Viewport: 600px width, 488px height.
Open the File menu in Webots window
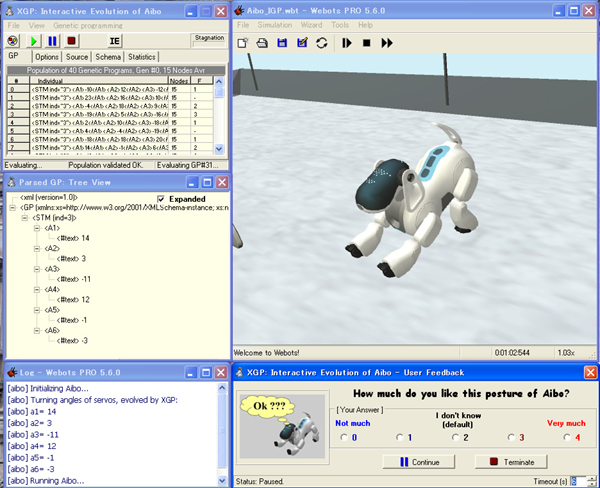(x=243, y=25)
